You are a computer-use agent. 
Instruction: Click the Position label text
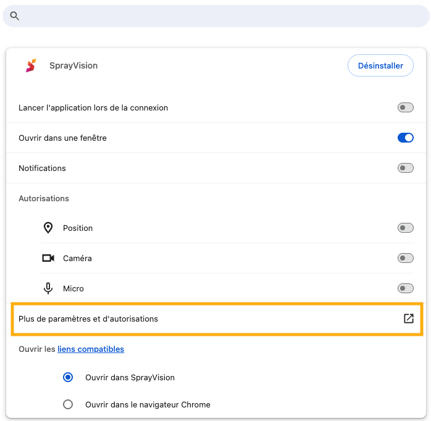pos(78,228)
